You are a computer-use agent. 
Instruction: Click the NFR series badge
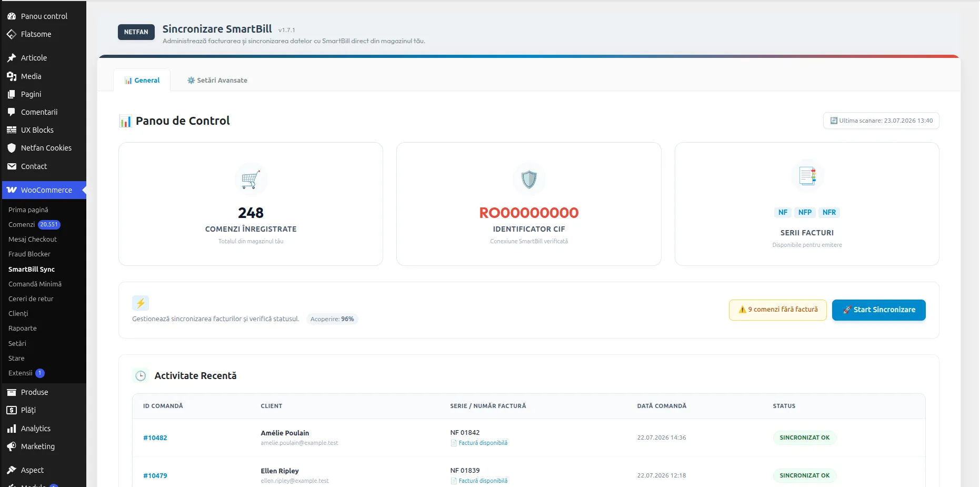pyautogui.click(x=829, y=212)
